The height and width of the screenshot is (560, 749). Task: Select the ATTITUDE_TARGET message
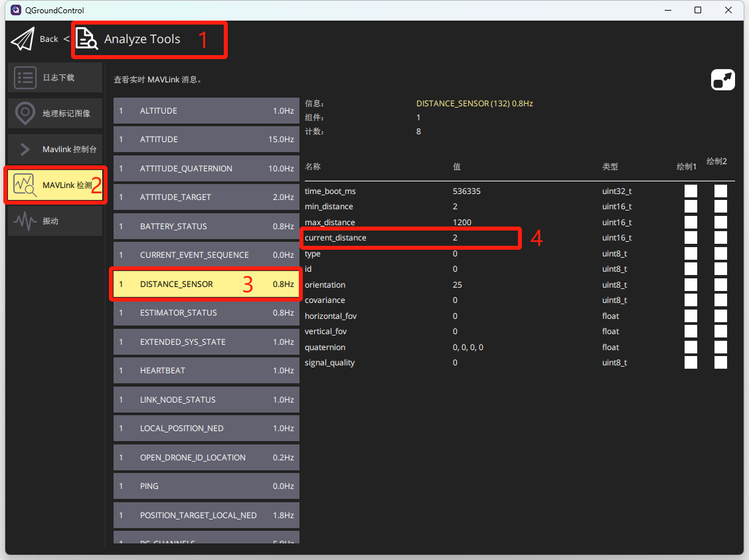(x=207, y=197)
